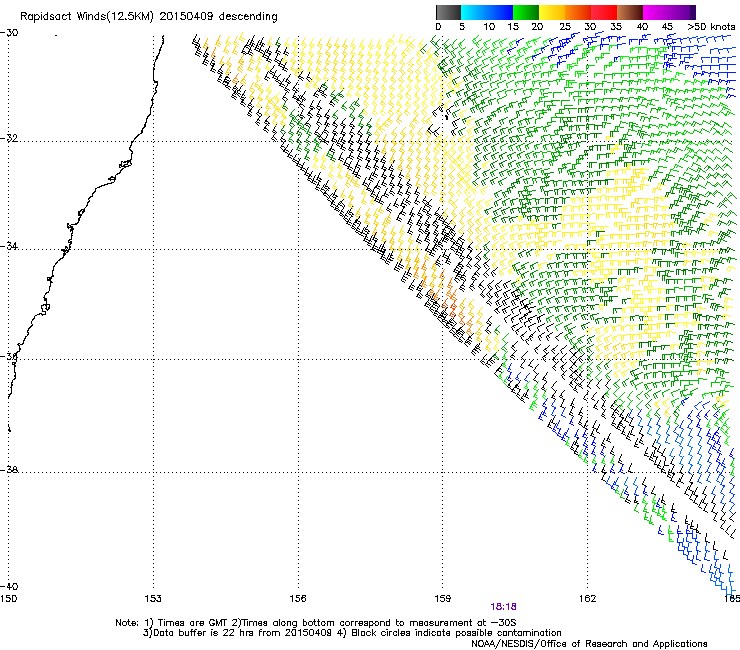Click the "NOAA/NESDIS/Office of Research and Applications" credit
Image resolution: width=740 pixels, height=650 pixels.
[589, 643]
